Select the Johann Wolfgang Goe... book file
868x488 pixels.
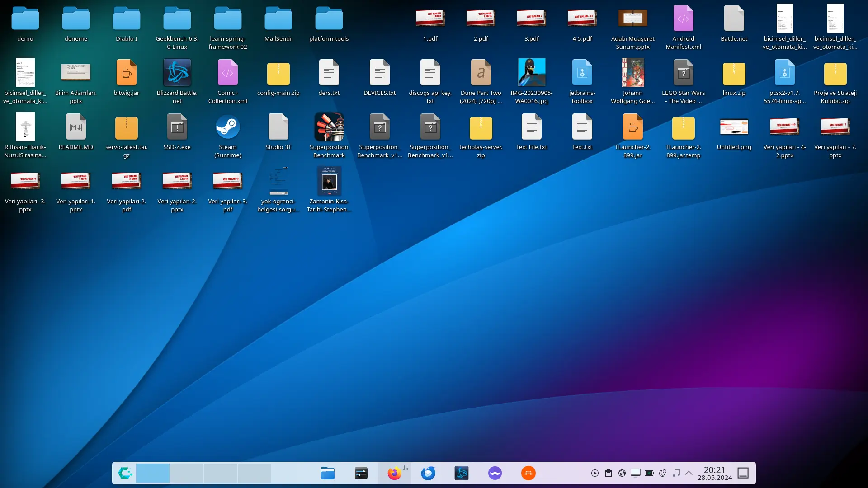[x=633, y=82]
